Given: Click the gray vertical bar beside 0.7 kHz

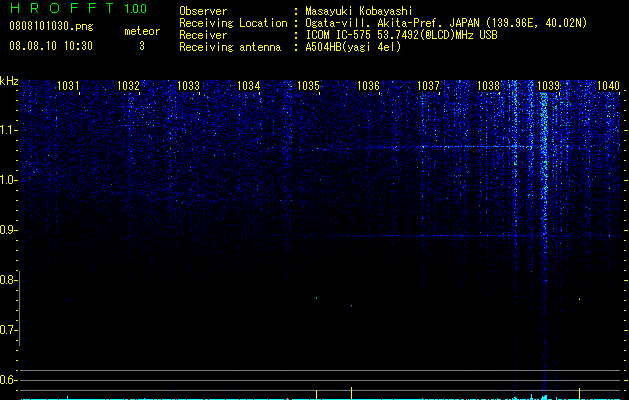Looking at the screenshot, I should pos(20,308).
